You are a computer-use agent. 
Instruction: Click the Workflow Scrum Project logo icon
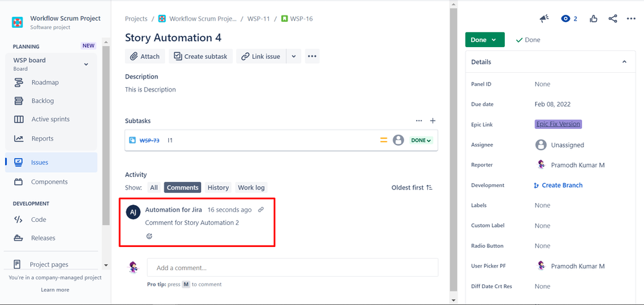click(x=17, y=22)
